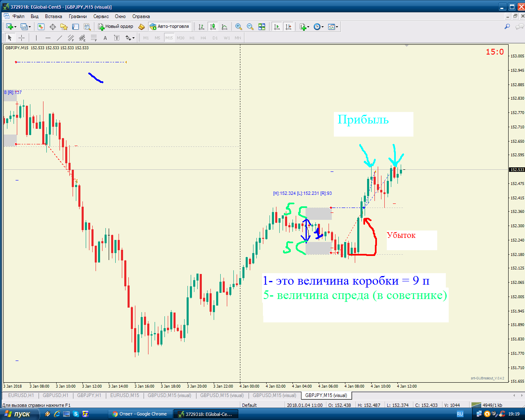
Task: Open the Справка menu
Action: tap(141, 16)
